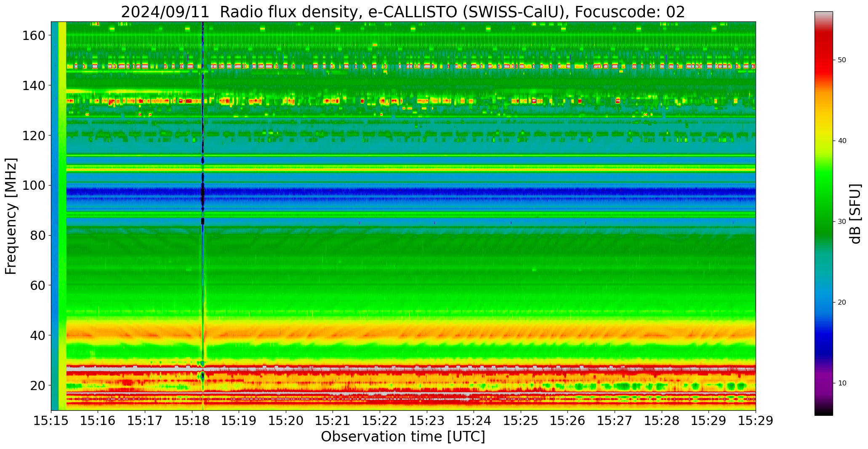Click the 15:22 time tick label

(380, 421)
